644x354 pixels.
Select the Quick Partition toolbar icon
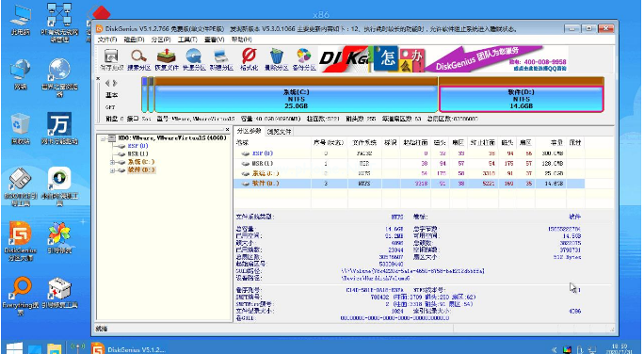pos(194,59)
